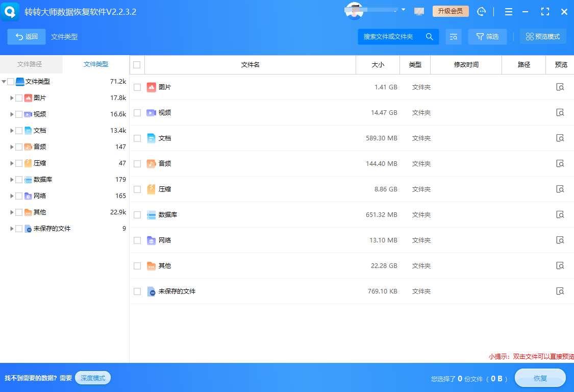Click the customer service headset icon
This screenshot has width=574, height=392.
click(x=481, y=11)
